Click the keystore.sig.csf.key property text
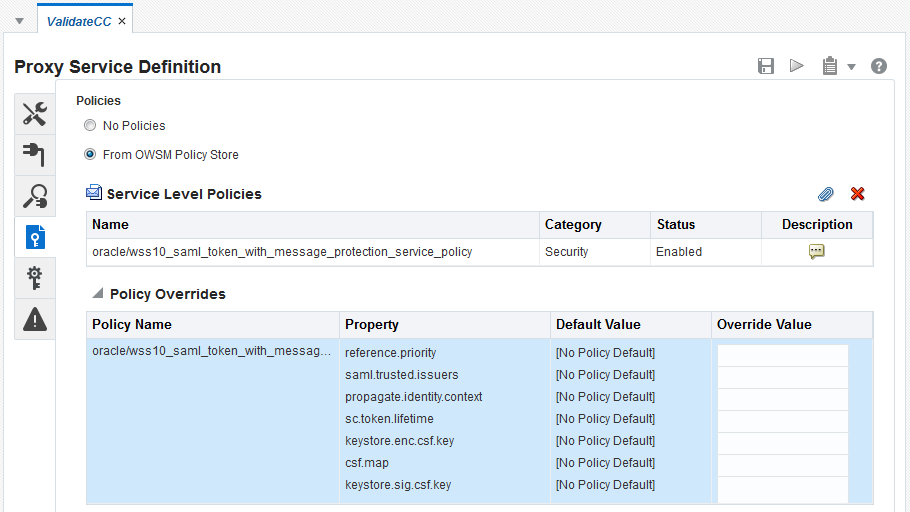The width and height of the screenshot is (910, 512). 398,485
